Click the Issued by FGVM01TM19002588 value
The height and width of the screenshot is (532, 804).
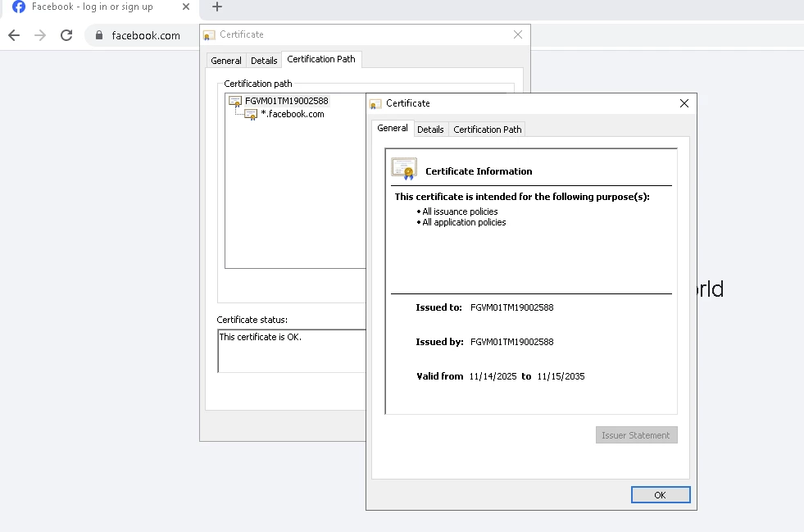(511, 342)
